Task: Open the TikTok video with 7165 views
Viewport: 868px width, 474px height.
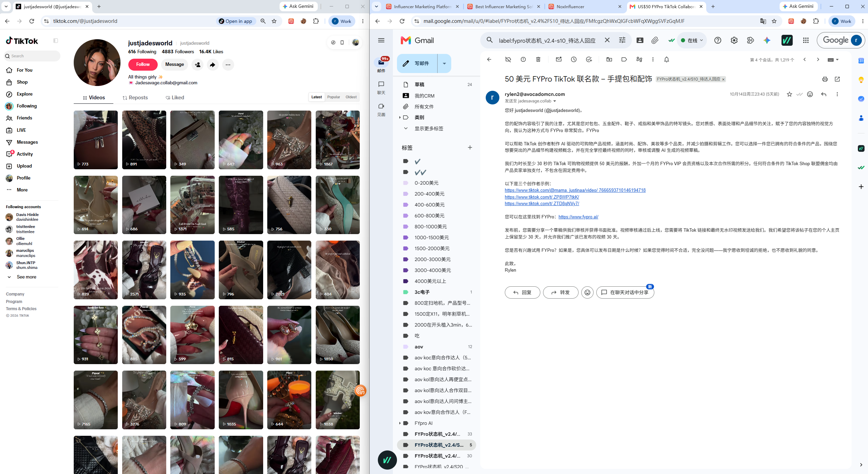Action: 96,400
